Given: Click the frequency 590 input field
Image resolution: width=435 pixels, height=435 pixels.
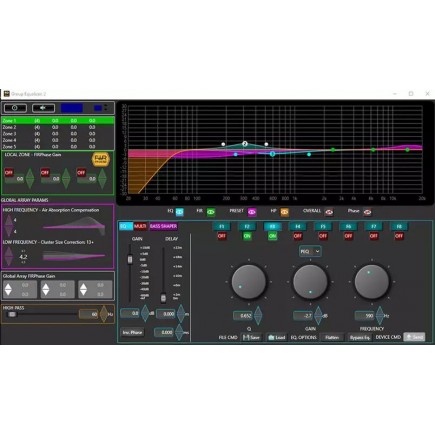Looking at the screenshot, I should click(x=365, y=316).
